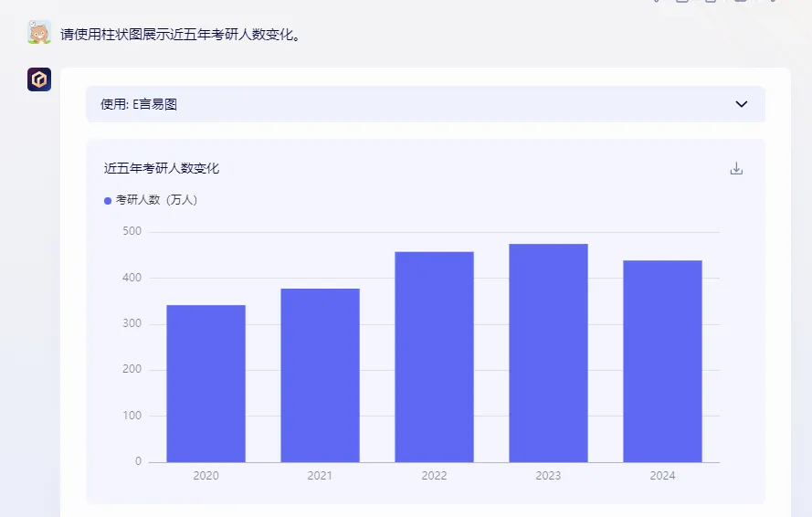Screen dimensions: 812x517
Task: Click the 2023 x-axis label
Action: (548, 476)
